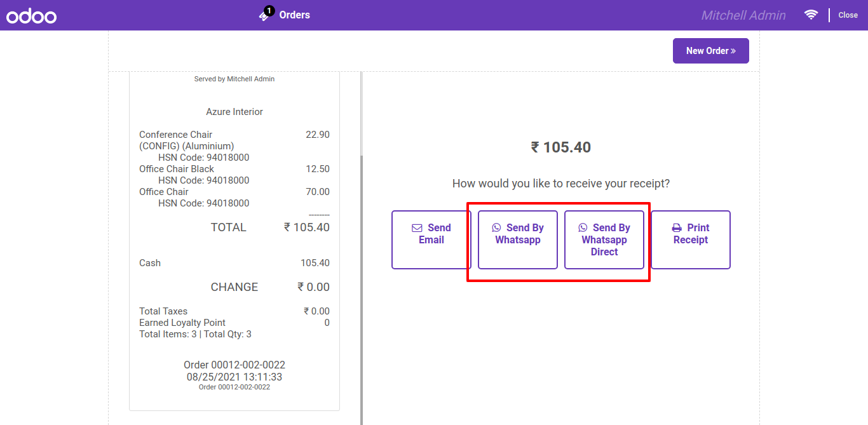Click the 'Earned Loyalty Point' line
The image size is (868, 425).
pyautogui.click(x=234, y=323)
